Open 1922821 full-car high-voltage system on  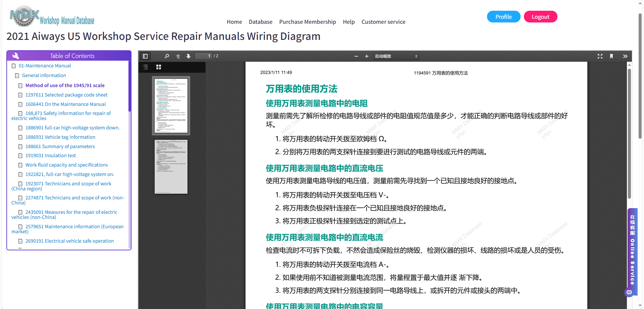(x=70, y=175)
